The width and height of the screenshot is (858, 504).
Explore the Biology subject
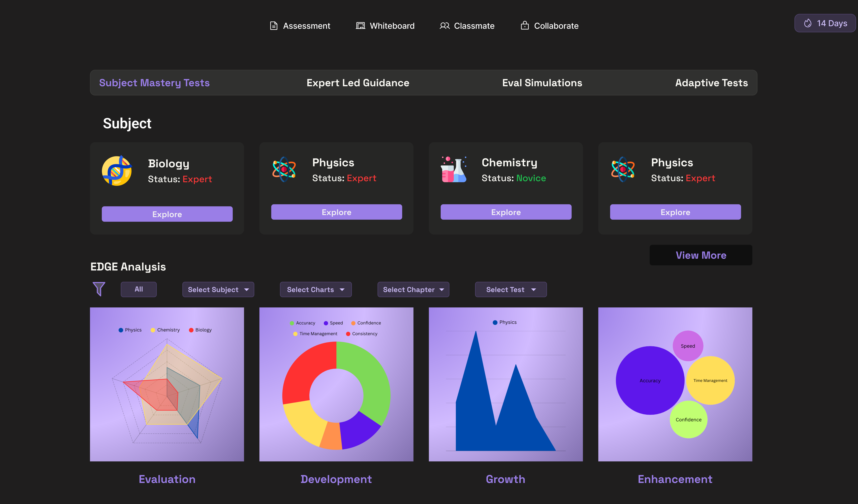pyautogui.click(x=167, y=214)
